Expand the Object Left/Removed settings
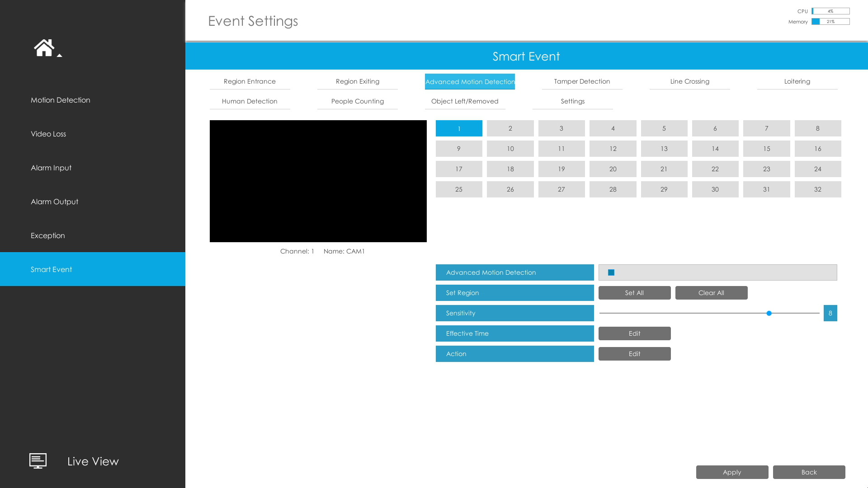Viewport: 868px width, 488px height. click(464, 101)
